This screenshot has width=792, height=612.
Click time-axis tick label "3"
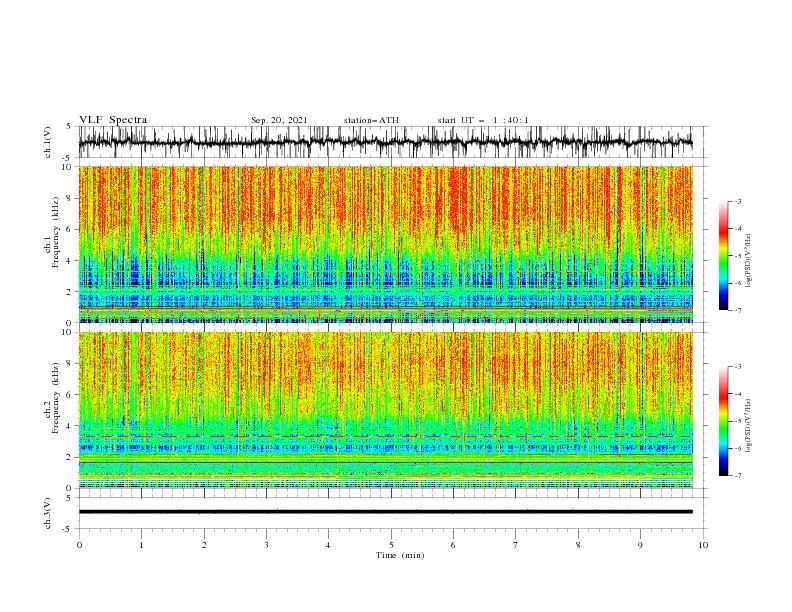(x=266, y=545)
